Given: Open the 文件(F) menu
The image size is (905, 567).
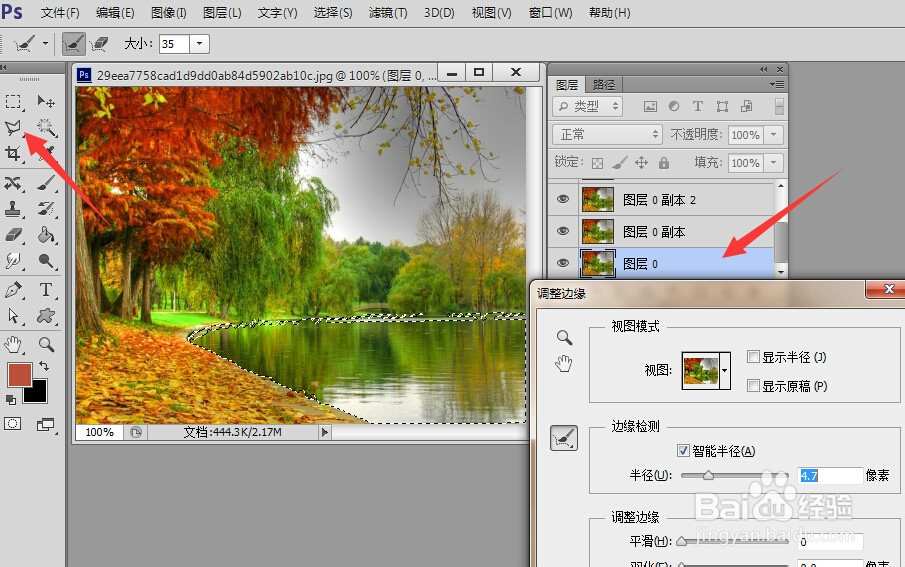Looking at the screenshot, I should (60, 13).
